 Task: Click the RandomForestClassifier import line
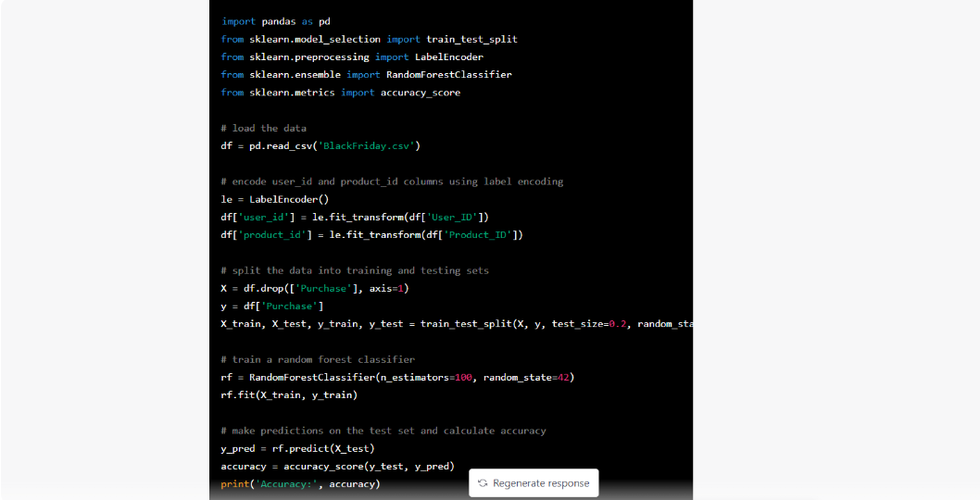pos(366,74)
